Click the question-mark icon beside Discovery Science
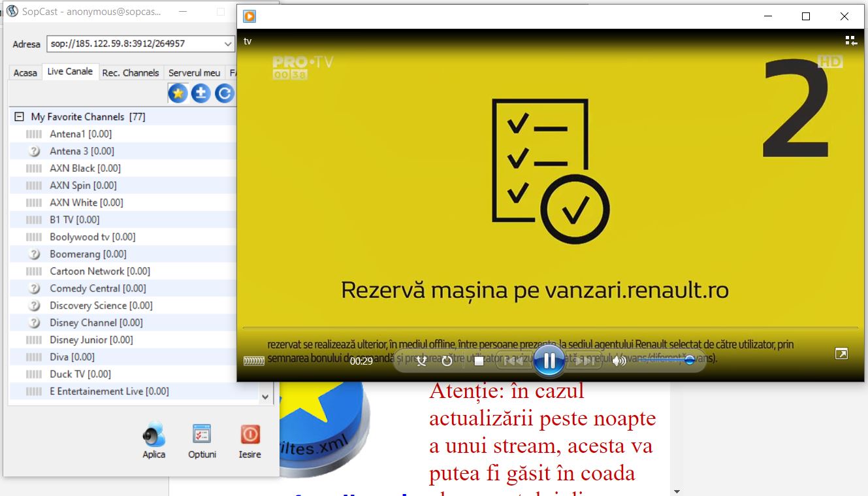The height and width of the screenshot is (496, 868). pyautogui.click(x=35, y=305)
